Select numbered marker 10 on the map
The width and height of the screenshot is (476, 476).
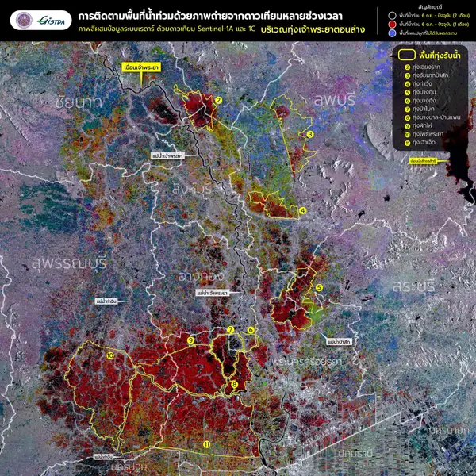tap(108, 356)
